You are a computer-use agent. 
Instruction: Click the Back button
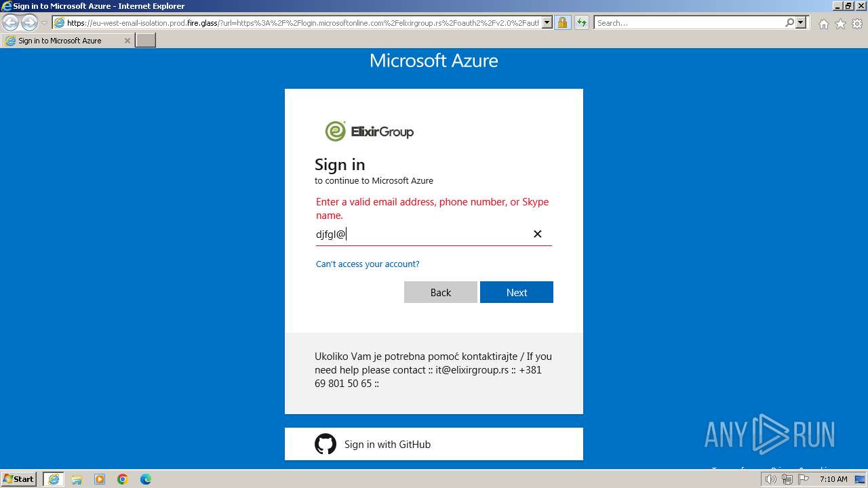(x=441, y=292)
